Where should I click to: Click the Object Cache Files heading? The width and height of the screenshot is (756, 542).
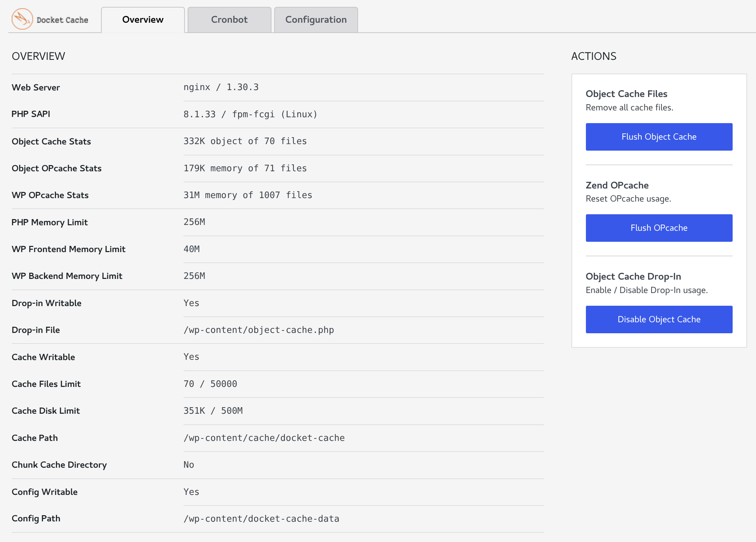tap(626, 94)
